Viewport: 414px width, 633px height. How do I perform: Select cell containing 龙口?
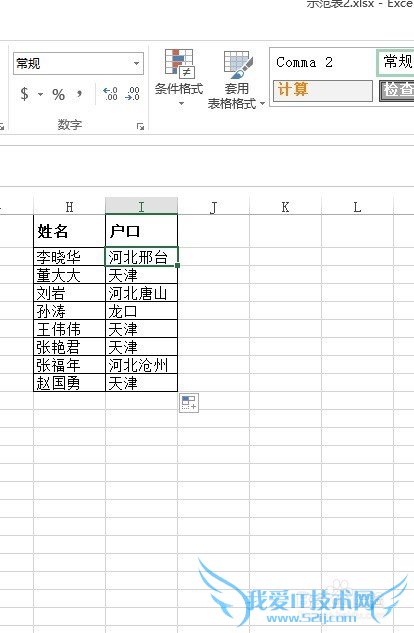(141, 311)
